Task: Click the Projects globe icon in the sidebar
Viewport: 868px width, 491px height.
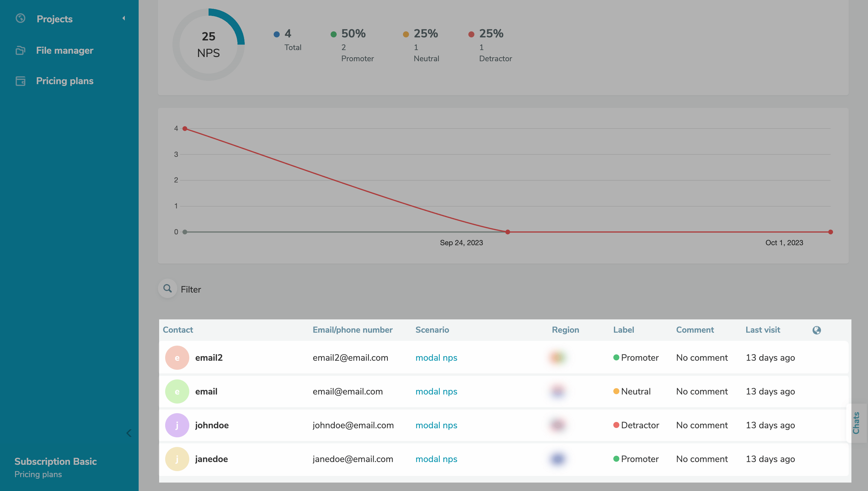Action: [20, 18]
